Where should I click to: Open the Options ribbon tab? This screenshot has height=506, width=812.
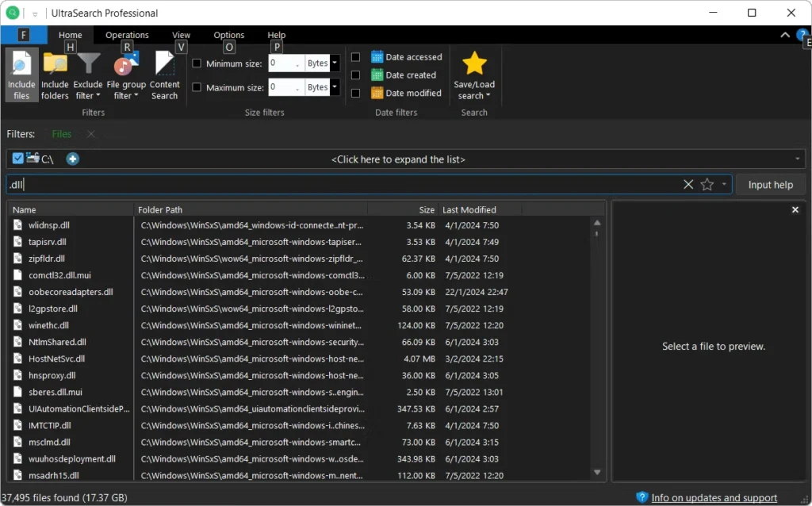(x=228, y=35)
